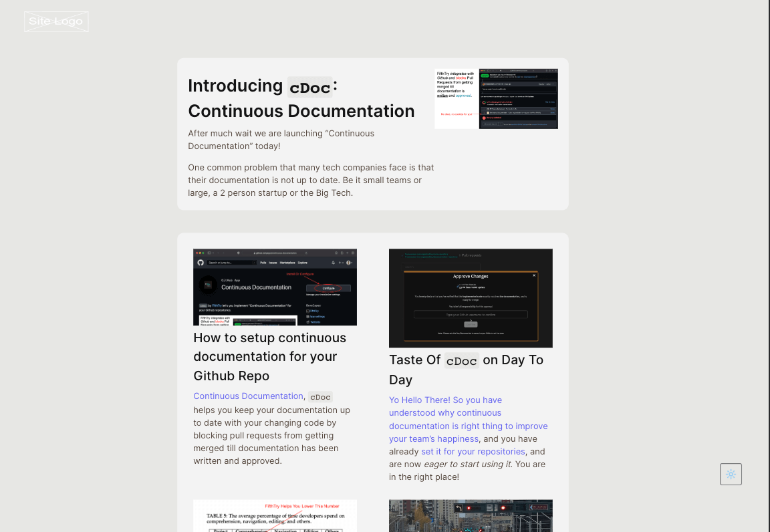This screenshot has width=770, height=532.
Task: Follow the 'Yo Hello There!' paragraph link
Action: (468, 420)
